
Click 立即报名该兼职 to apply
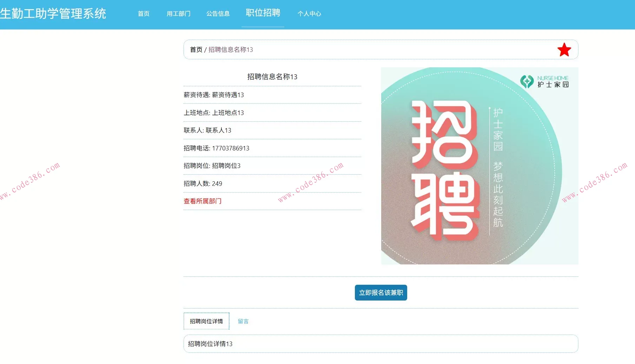click(381, 292)
